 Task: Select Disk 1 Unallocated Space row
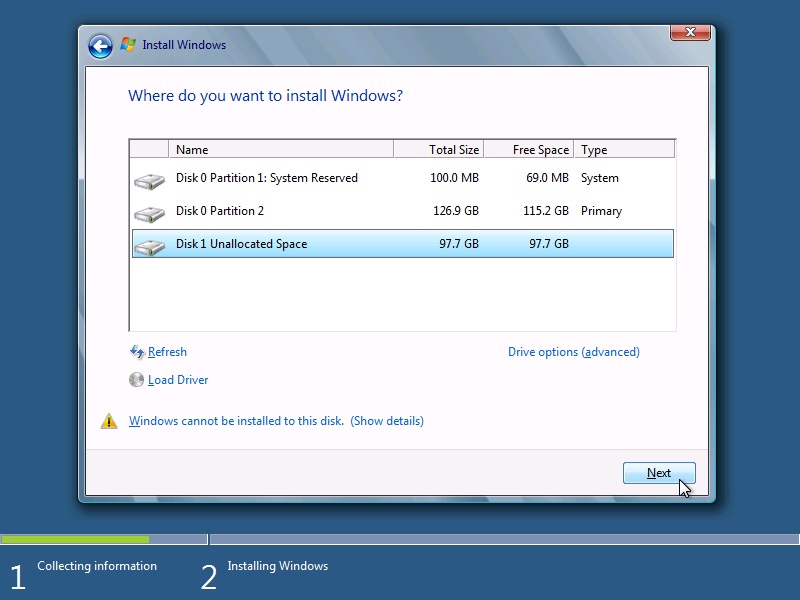point(403,244)
